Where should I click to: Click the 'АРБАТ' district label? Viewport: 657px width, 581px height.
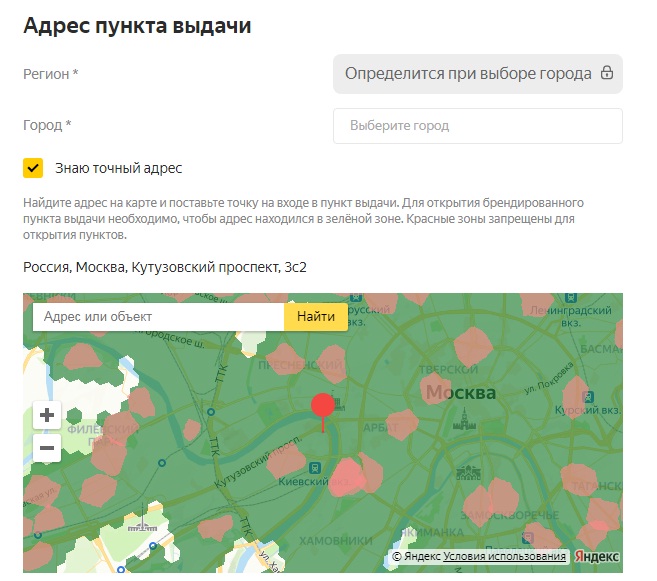pos(380,428)
